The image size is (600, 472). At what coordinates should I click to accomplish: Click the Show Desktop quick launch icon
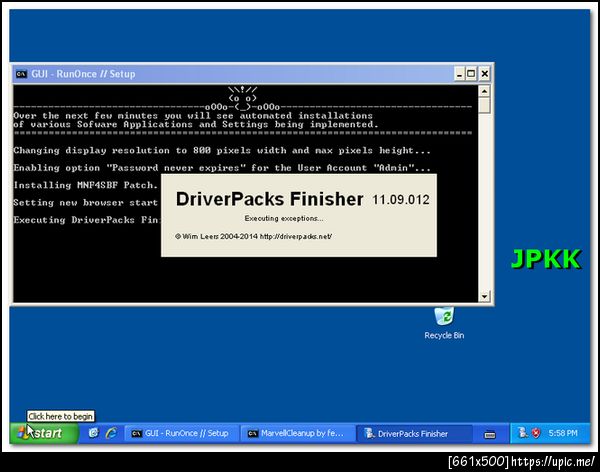94,433
